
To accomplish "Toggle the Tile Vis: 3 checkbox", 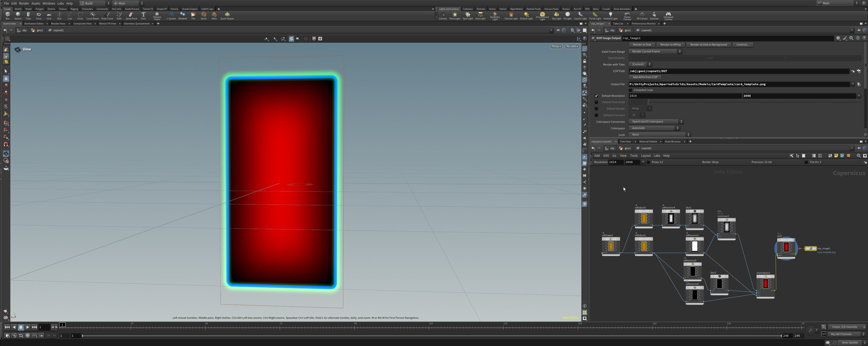I will point(806,162).
